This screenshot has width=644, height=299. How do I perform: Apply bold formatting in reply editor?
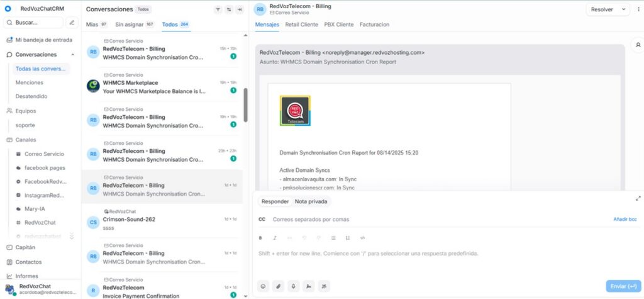click(x=260, y=238)
